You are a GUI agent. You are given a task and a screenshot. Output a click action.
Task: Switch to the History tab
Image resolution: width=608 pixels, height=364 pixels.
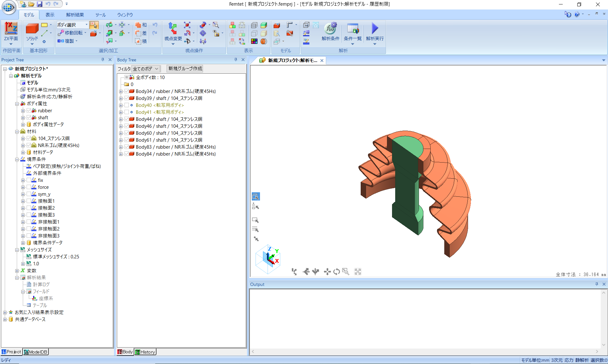(145, 352)
